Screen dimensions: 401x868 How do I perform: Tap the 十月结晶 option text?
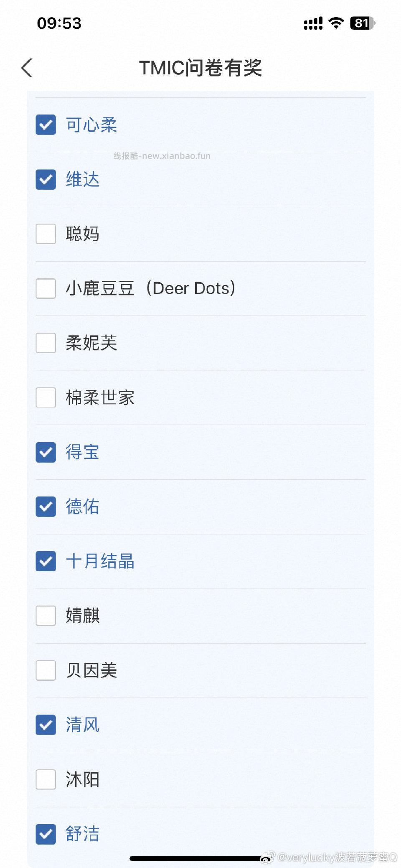100,561
